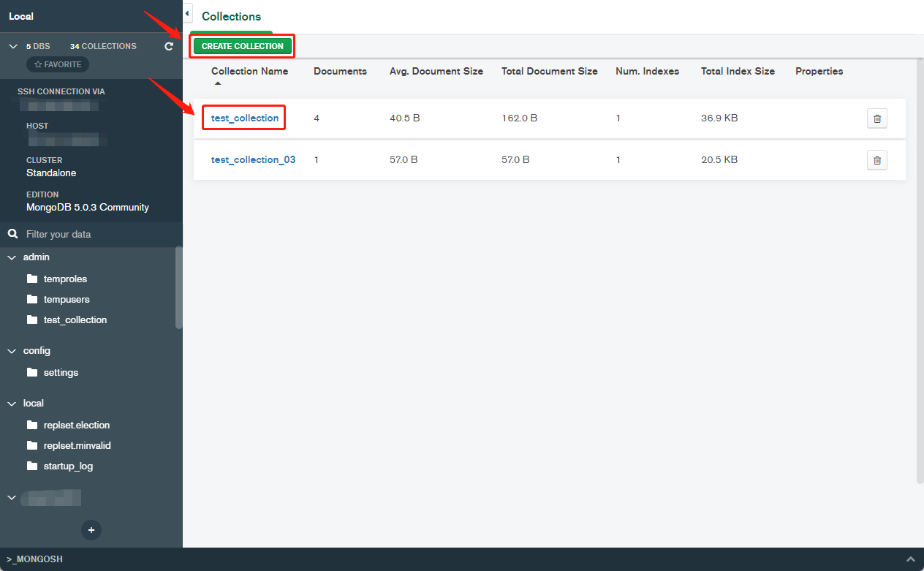Open the temproles collection folder icon
This screenshot has height=571, width=924.
tap(31, 279)
